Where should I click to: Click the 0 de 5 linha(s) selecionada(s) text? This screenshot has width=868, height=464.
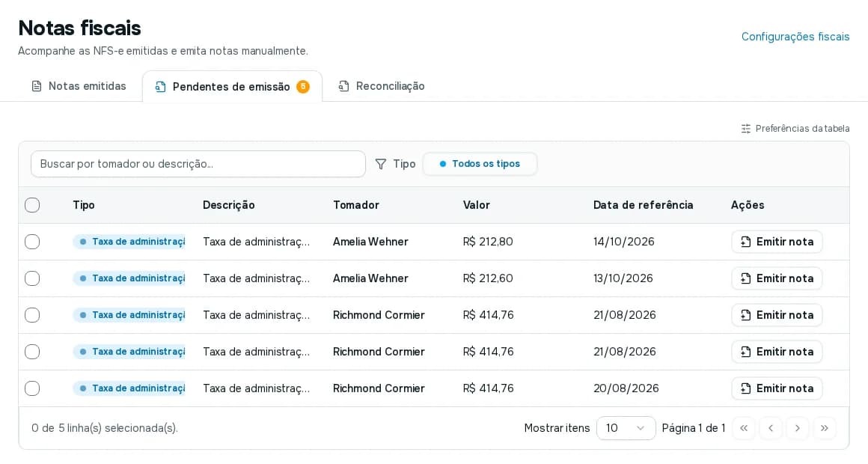point(105,428)
